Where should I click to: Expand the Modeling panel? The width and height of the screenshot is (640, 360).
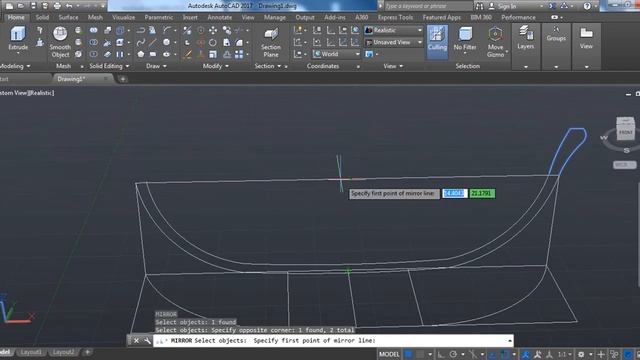tap(15, 66)
